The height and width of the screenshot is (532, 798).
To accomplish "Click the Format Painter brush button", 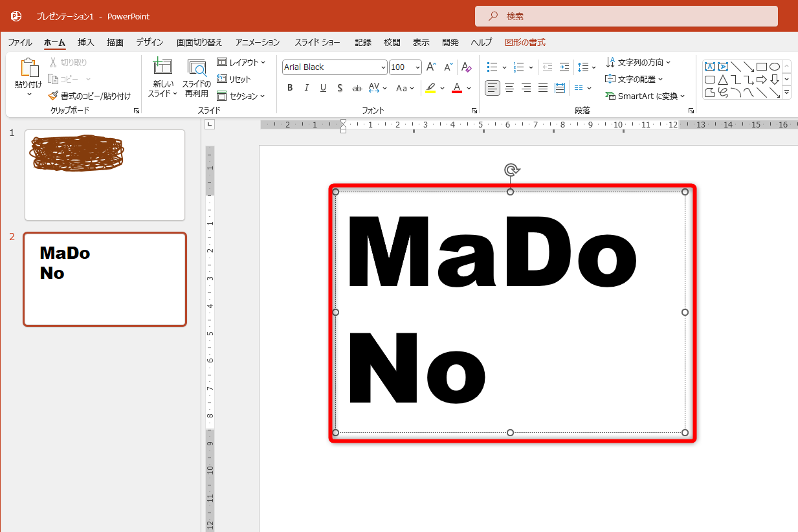I will coord(89,96).
